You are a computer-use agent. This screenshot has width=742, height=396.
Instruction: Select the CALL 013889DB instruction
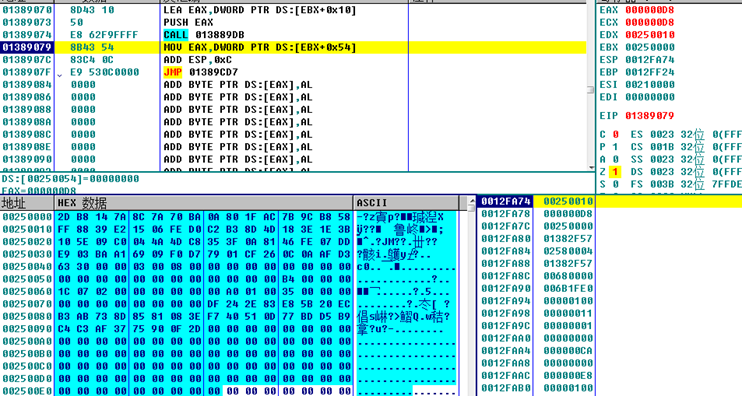click(x=204, y=35)
